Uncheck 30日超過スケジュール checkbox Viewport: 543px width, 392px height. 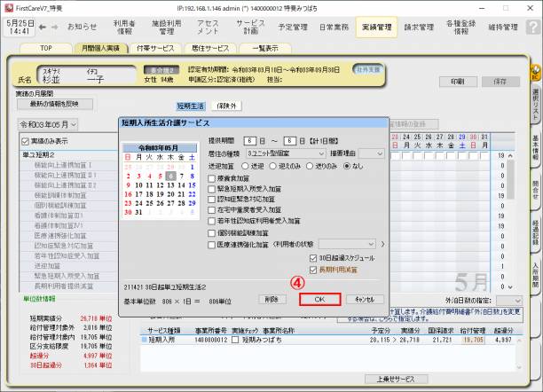(x=312, y=257)
